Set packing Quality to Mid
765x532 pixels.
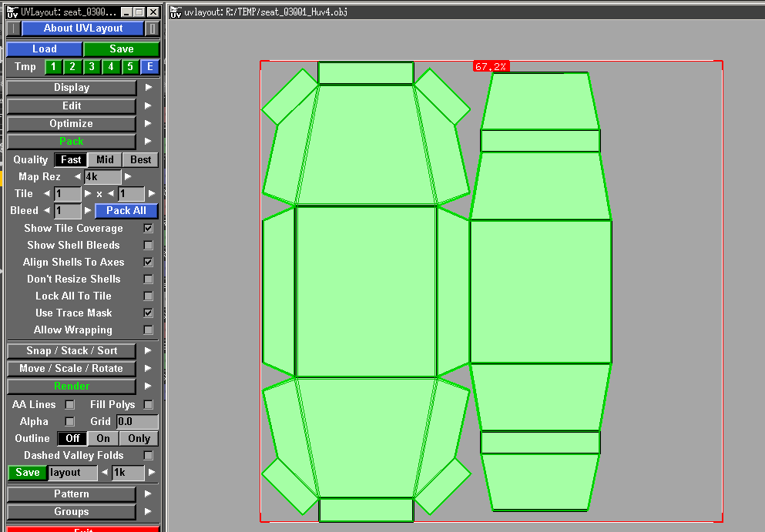(105, 159)
